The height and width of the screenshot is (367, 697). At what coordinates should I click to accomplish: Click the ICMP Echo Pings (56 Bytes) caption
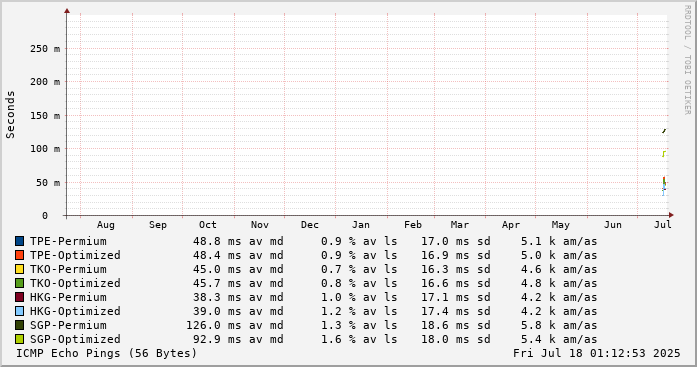[107, 353]
